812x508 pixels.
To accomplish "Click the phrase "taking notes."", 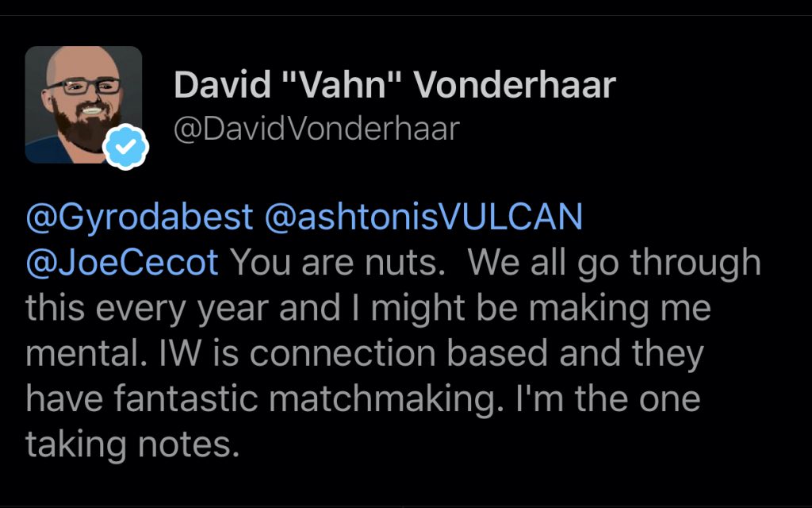I will point(132,445).
